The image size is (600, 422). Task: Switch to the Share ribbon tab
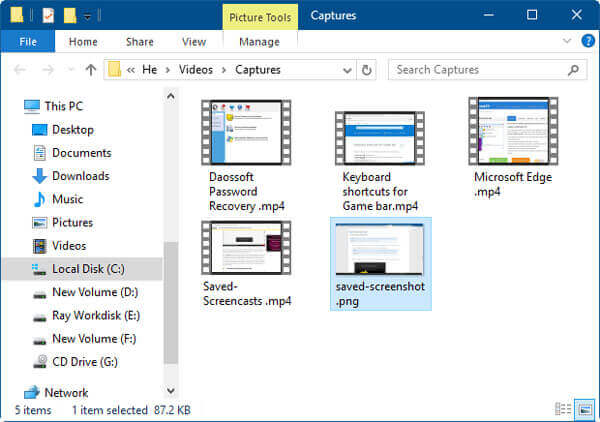point(140,41)
